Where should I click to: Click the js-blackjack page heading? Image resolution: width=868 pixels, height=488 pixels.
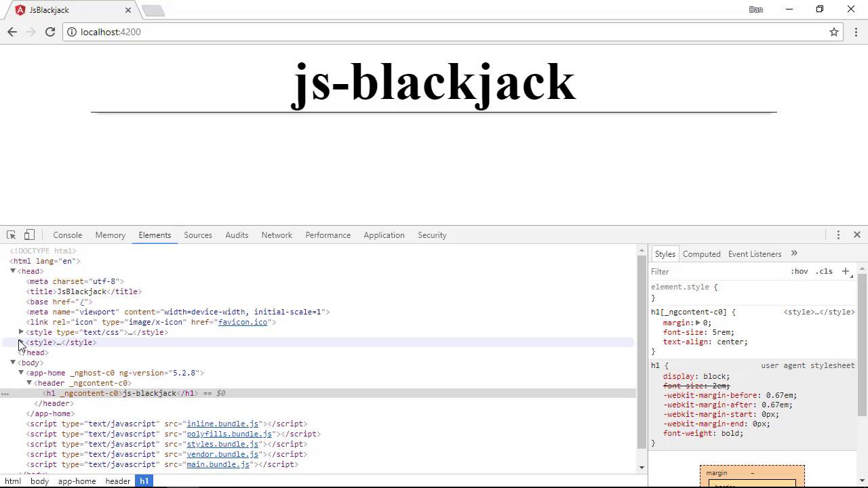434,83
